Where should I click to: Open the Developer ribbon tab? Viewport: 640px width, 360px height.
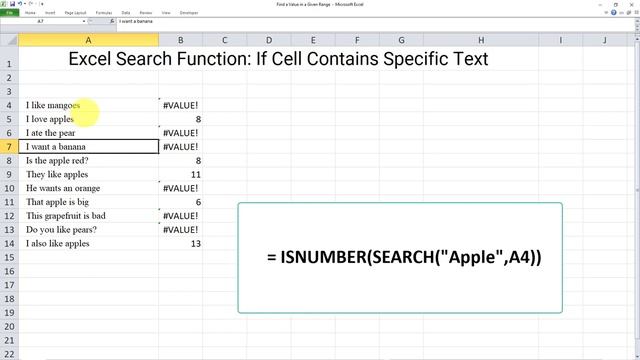(189, 13)
